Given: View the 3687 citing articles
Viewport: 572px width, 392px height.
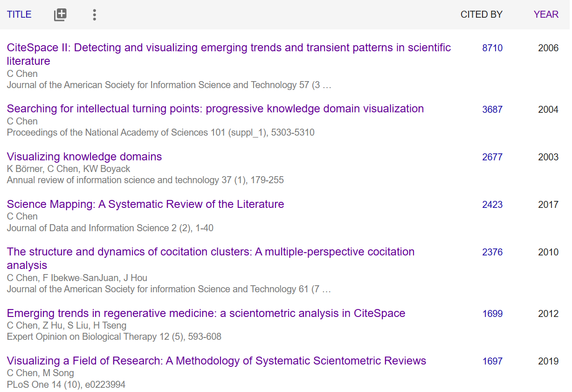Looking at the screenshot, I should [492, 110].
